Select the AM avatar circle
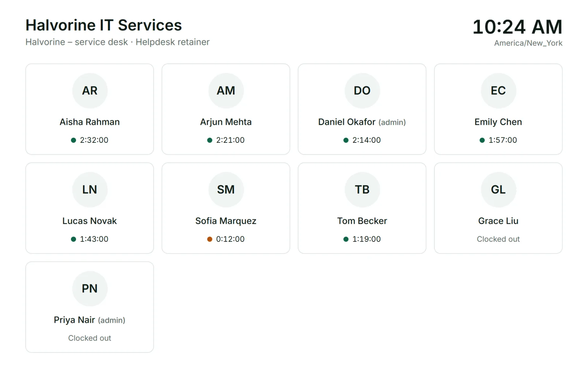Viewport: 588px width, 368px height. 226,91
